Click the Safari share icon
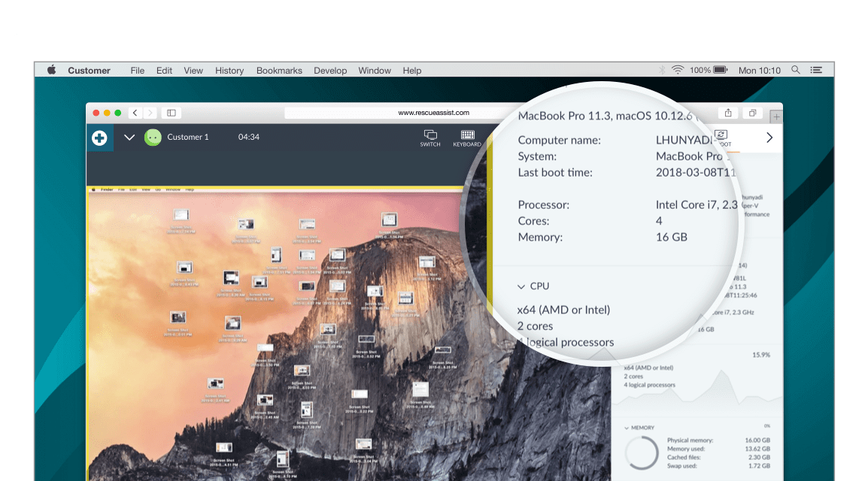This screenshot has height=481, width=868. click(x=727, y=113)
